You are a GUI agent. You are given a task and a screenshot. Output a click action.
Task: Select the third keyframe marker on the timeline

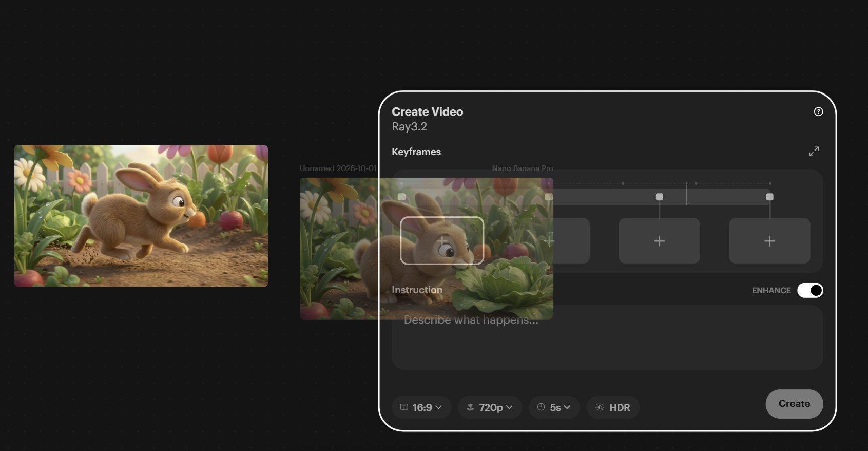[x=660, y=197]
